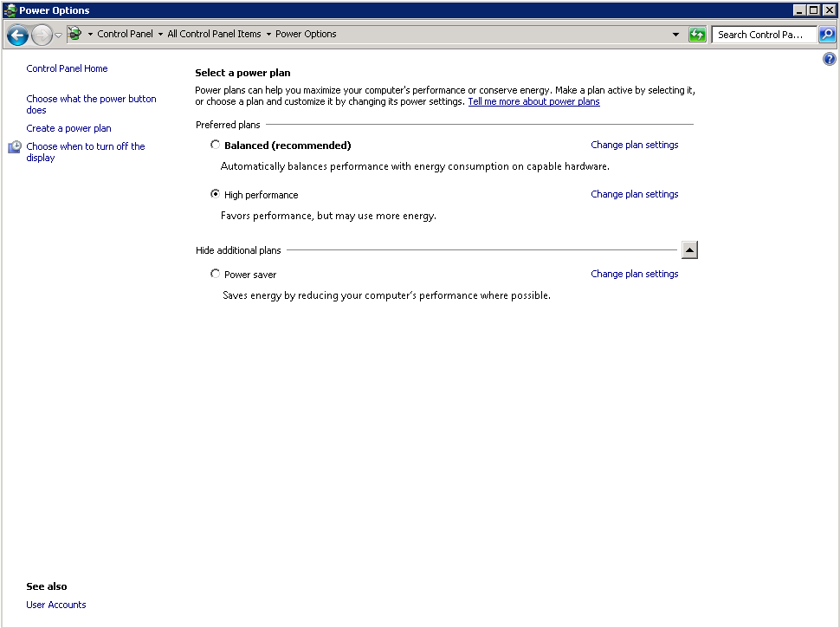The height and width of the screenshot is (628, 840).
Task: Click the clock icon beside display link
Action: [15, 147]
